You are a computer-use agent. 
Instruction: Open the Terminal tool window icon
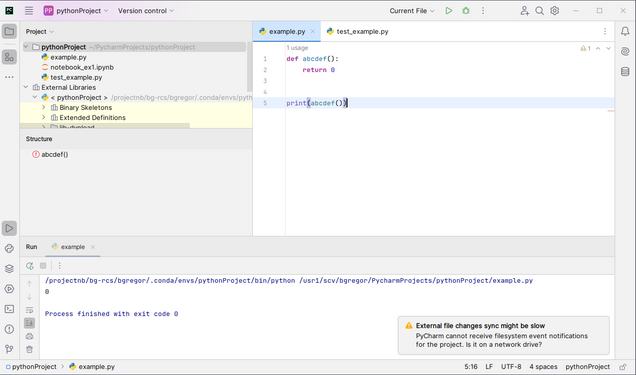point(9,309)
